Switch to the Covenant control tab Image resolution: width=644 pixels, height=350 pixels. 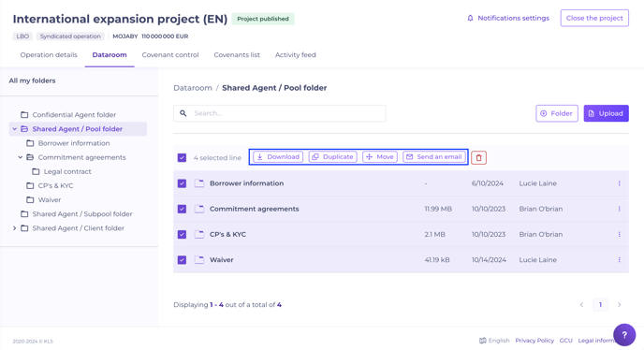click(170, 54)
